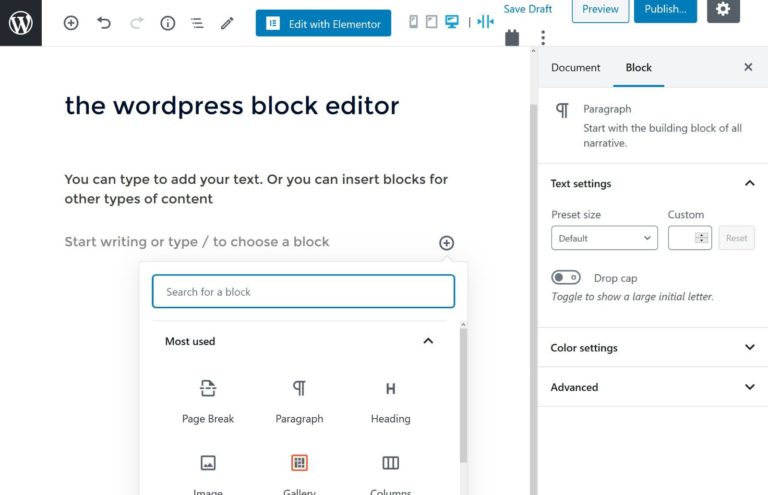768x495 pixels.
Task: Switch to desktop preview icon
Action: click(x=452, y=22)
